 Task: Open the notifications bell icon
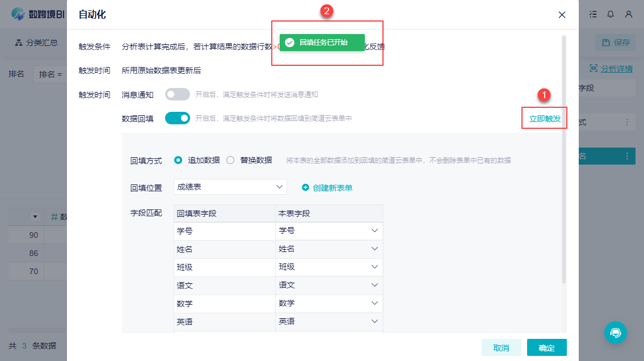611,14
